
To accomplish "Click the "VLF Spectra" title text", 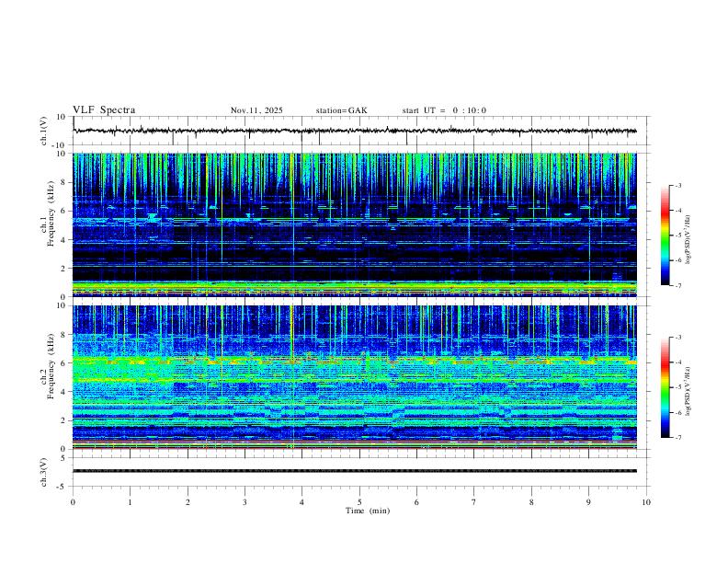I will point(104,110).
